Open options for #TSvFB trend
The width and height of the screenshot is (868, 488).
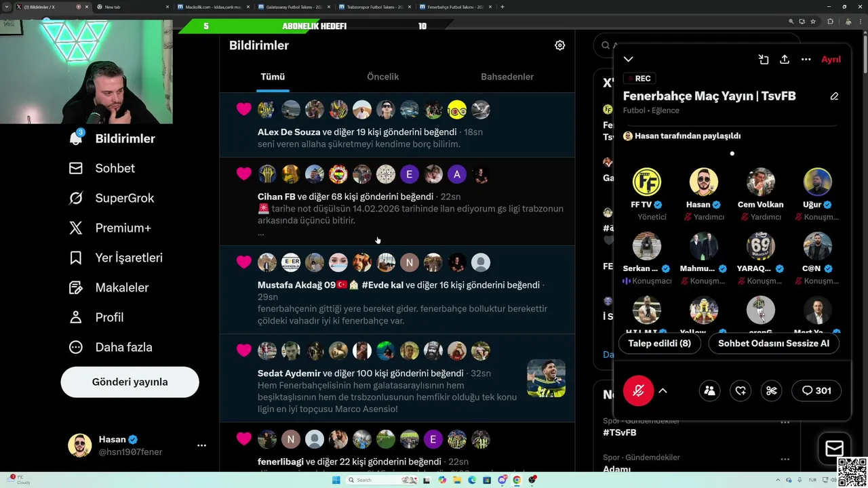click(x=785, y=422)
